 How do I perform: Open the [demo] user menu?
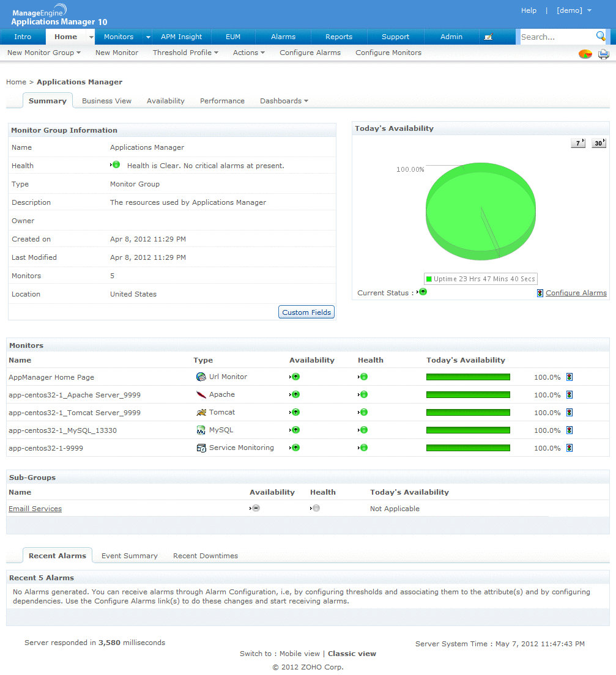click(x=574, y=10)
